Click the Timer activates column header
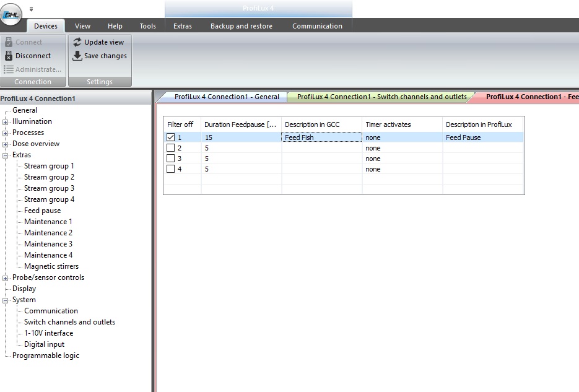 coord(402,124)
